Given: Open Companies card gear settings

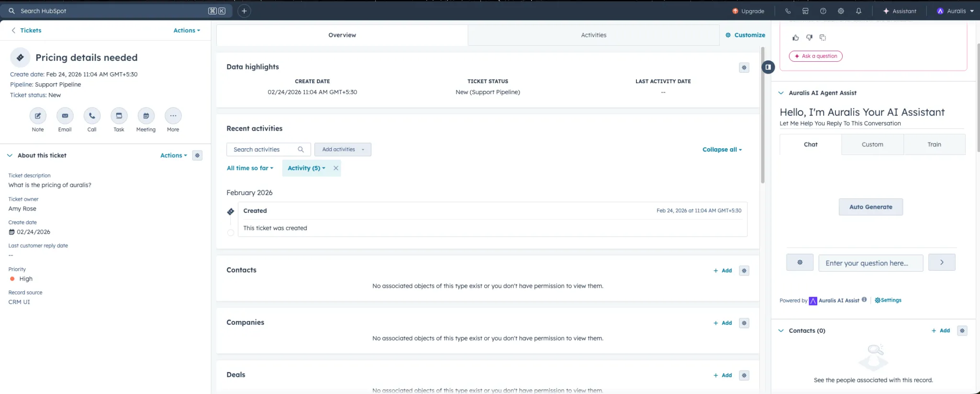Looking at the screenshot, I should 744,323.
